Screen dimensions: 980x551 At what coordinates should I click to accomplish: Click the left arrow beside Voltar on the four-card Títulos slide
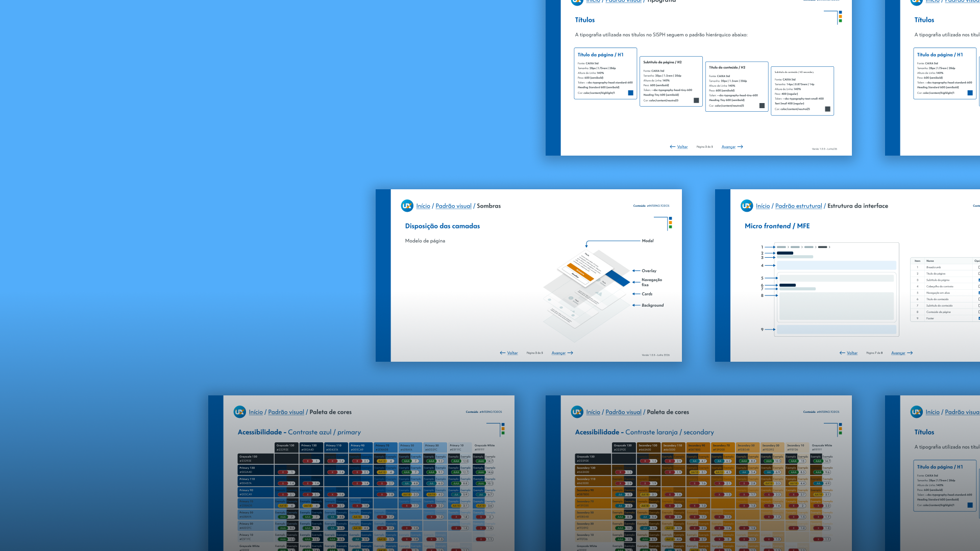pyautogui.click(x=673, y=147)
